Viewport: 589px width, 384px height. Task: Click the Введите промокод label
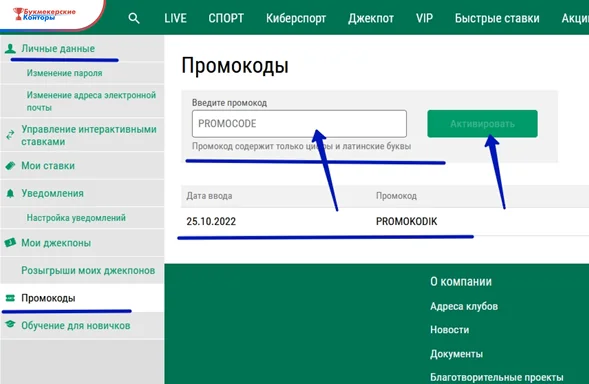coord(230,103)
